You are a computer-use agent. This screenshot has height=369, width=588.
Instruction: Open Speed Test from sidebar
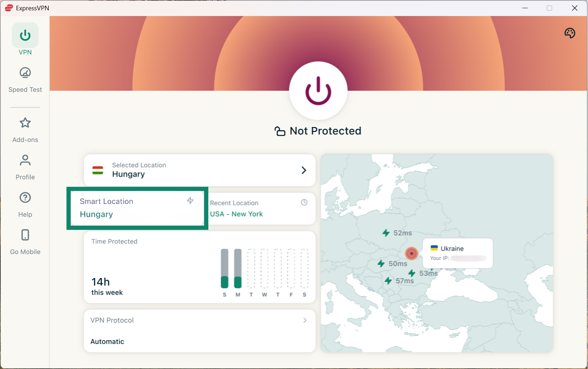[x=25, y=80]
